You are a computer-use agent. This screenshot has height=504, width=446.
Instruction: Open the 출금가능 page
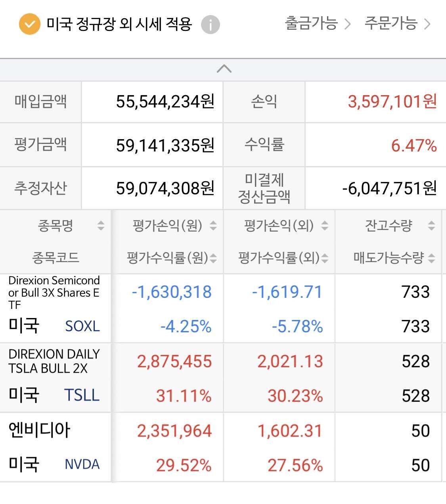pos(311,24)
